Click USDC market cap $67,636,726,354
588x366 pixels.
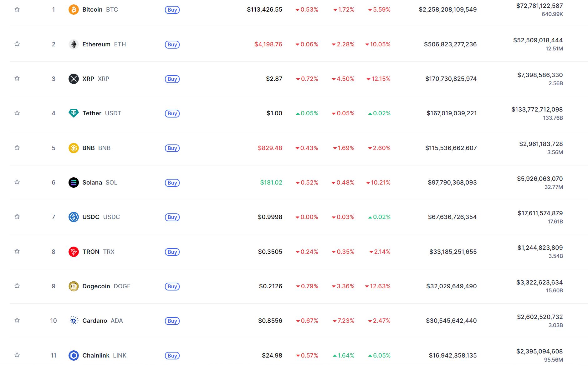pyautogui.click(x=452, y=217)
